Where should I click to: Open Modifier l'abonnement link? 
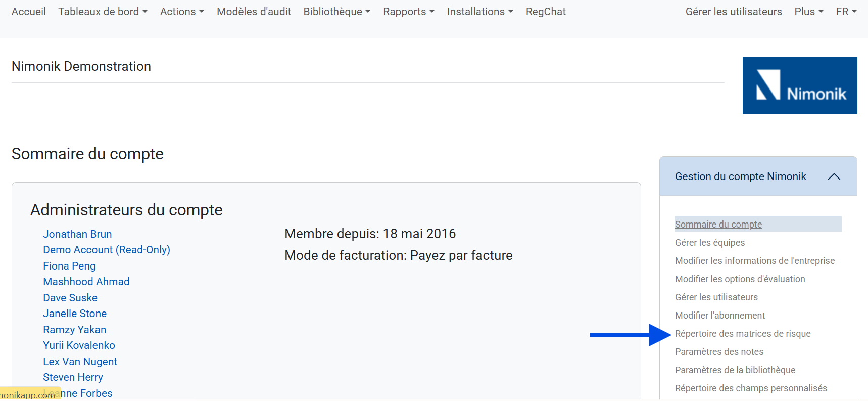pyautogui.click(x=720, y=315)
